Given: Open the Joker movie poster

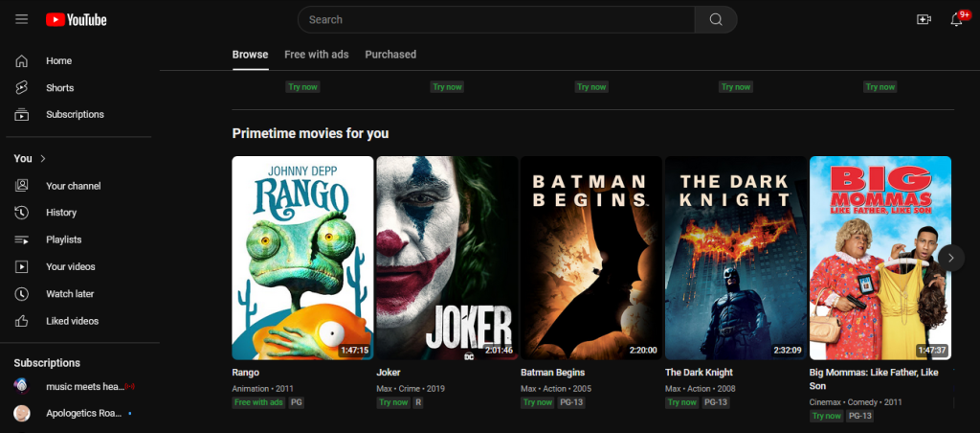Looking at the screenshot, I should pyautogui.click(x=447, y=258).
